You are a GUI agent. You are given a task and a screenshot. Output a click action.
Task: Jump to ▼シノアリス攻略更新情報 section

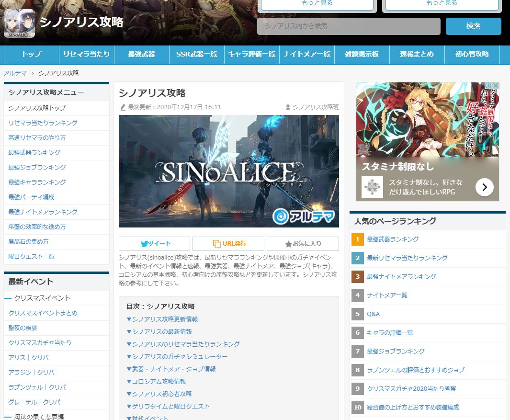tap(162, 319)
